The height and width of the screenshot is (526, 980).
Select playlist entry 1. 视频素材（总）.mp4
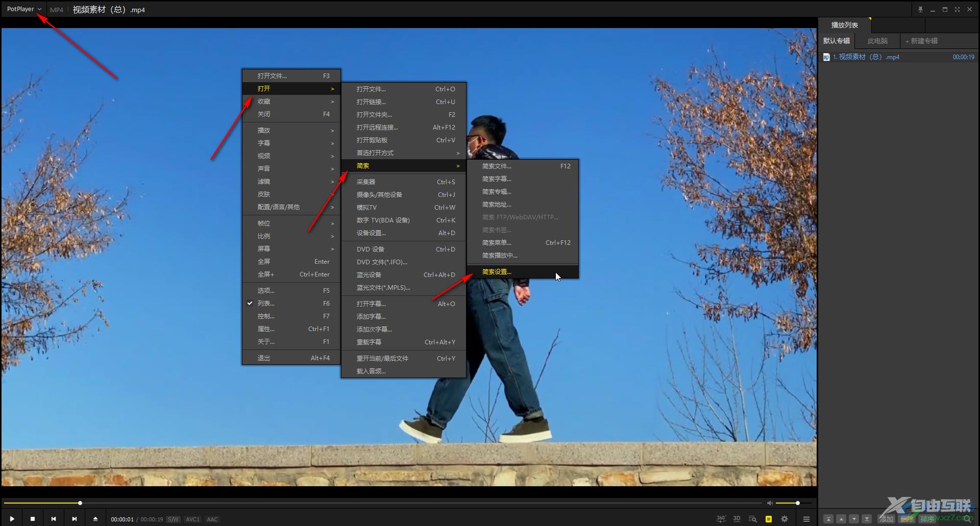tap(898, 57)
